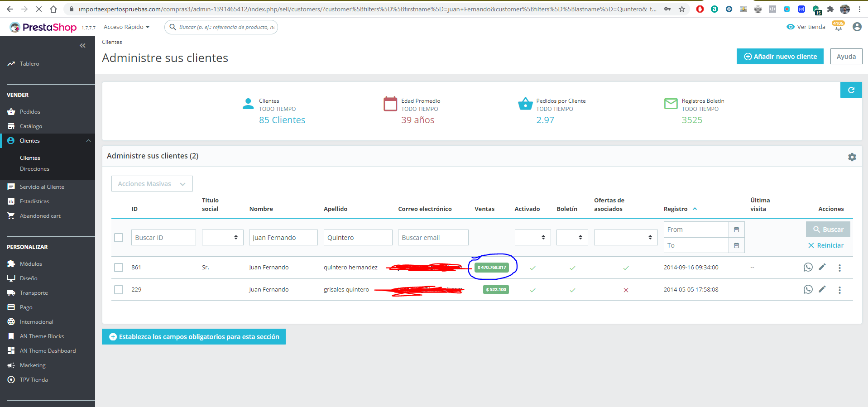Open Módulos in sidebar

pyautogui.click(x=31, y=264)
